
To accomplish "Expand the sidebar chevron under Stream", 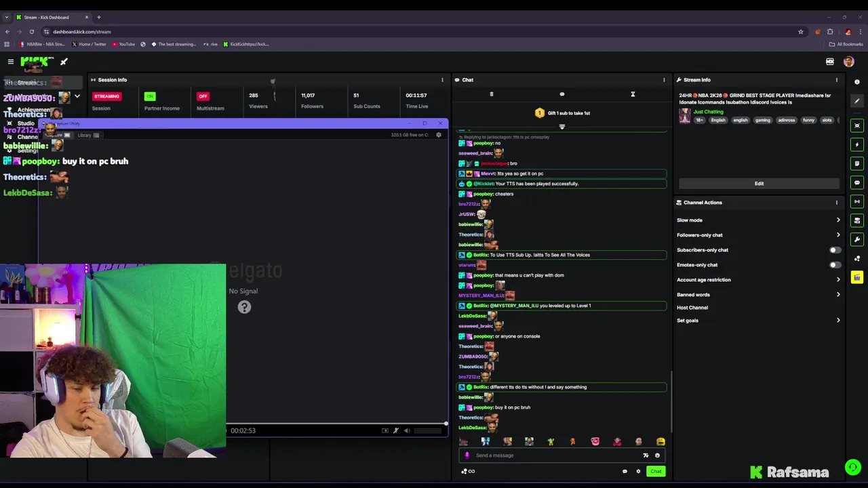I will pos(77,96).
